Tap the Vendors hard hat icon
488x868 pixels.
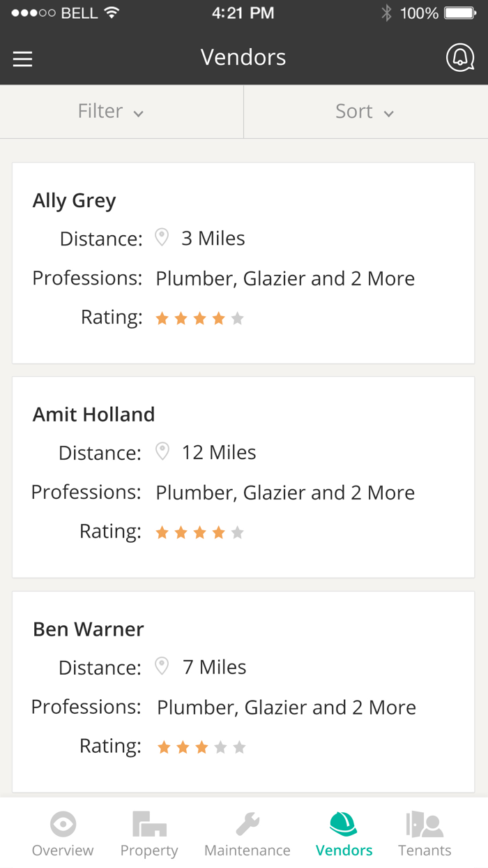click(x=344, y=825)
